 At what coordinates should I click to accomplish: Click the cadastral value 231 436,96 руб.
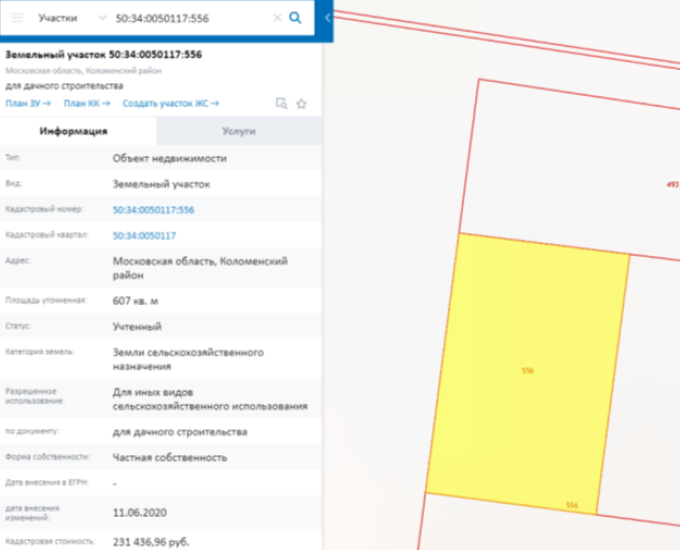point(150,542)
